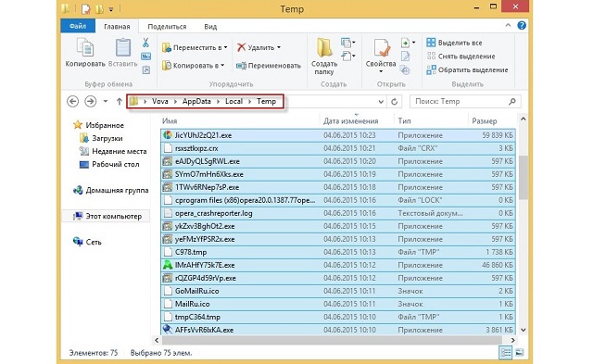
Task: Refresh the Temp folder view
Action: (394, 101)
